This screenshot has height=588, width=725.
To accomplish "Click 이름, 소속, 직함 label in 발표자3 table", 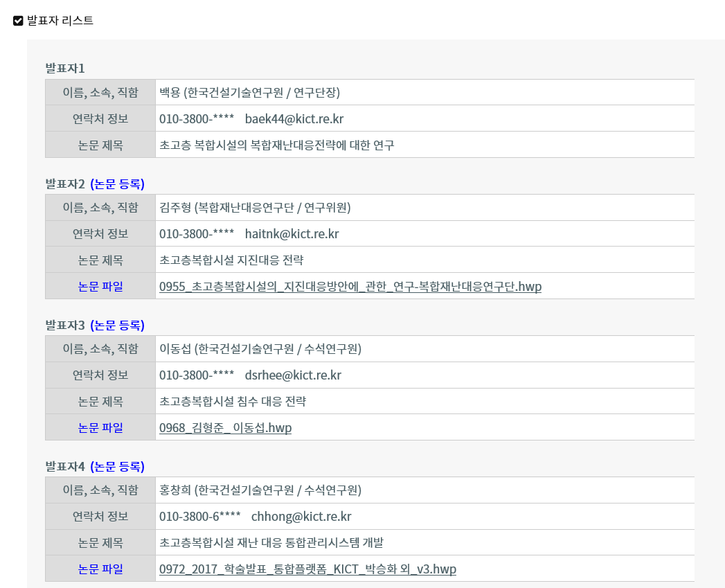I will pyautogui.click(x=100, y=349).
